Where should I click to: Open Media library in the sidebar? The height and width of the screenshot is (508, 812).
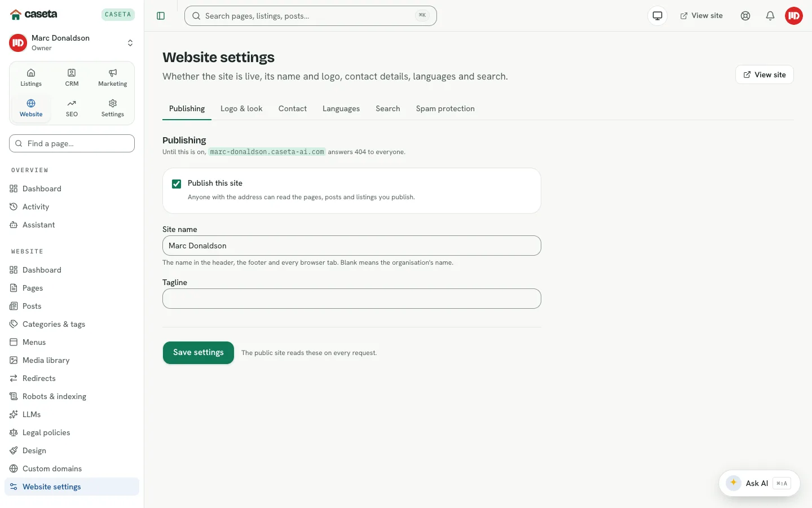click(x=72, y=360)
